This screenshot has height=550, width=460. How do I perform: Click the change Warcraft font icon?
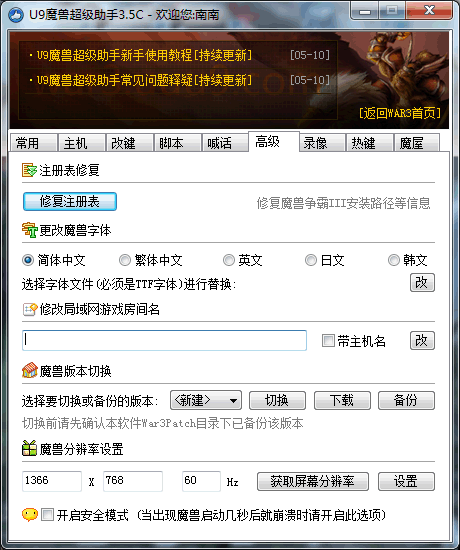(x=29, y=230)
